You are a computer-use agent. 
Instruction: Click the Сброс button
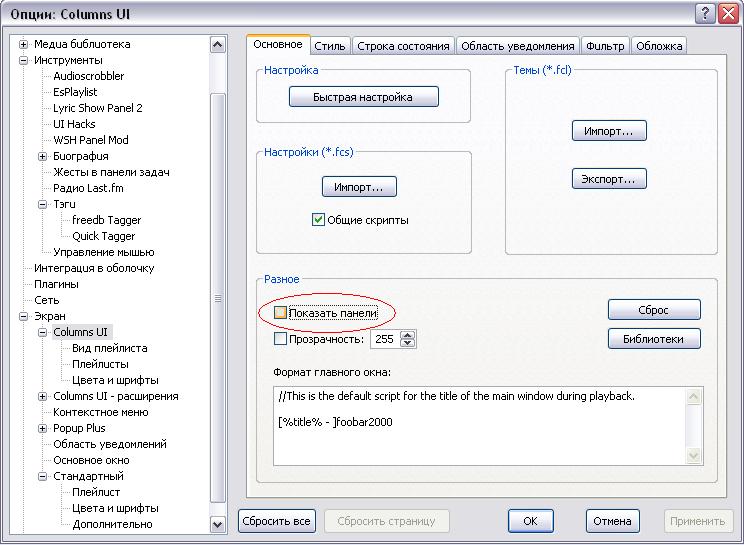(x=653, y=310)
